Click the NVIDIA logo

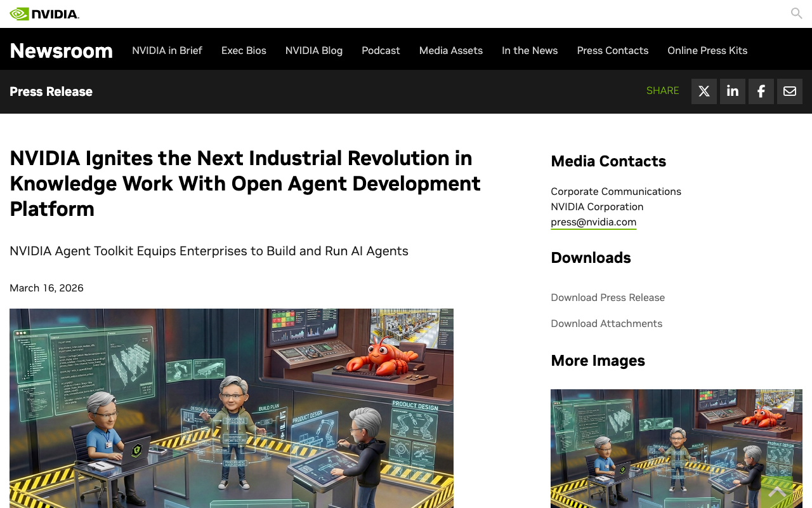[x=44, y=13]
